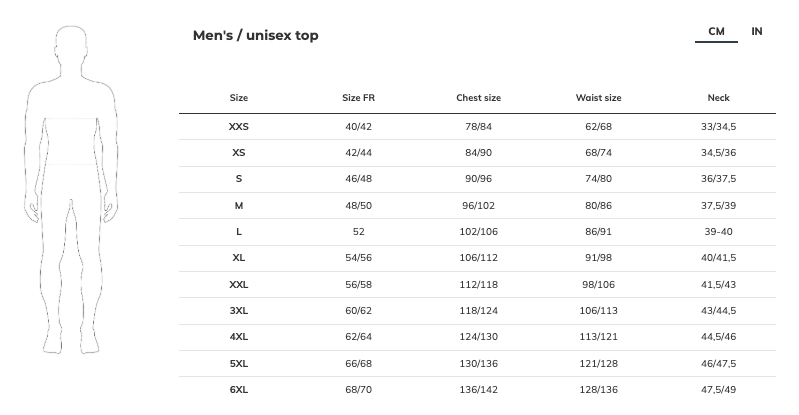The height and width of the screenshot is (415, 799).
Task: Click the Chest size column header
Action: click(478, 98)
